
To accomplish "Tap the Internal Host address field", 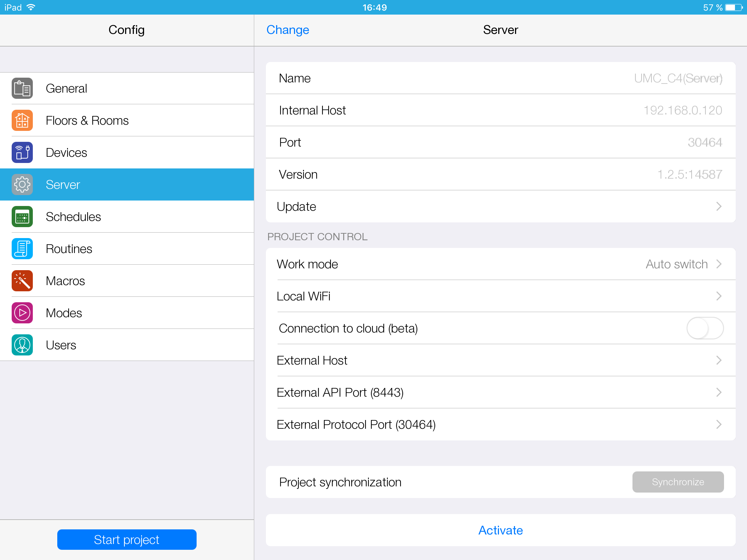I will point(682,110).
